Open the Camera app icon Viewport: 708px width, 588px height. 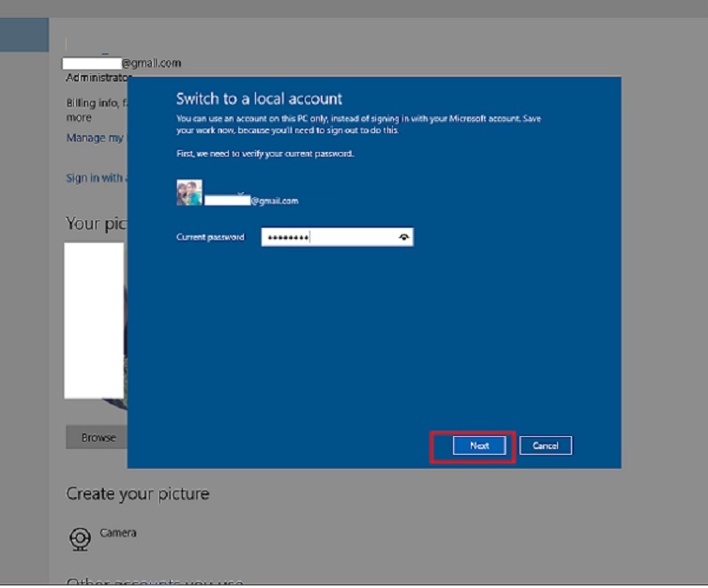81,538
